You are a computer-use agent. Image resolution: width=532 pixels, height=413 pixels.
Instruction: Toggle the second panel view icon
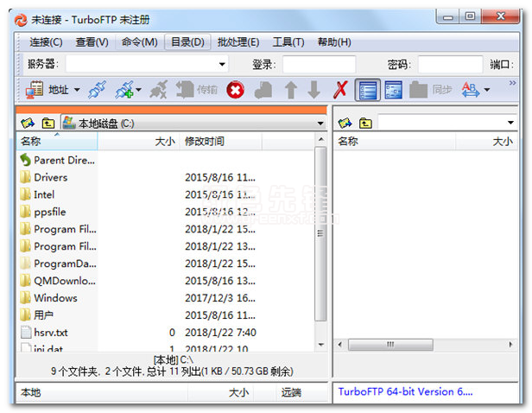coord(394,90)
